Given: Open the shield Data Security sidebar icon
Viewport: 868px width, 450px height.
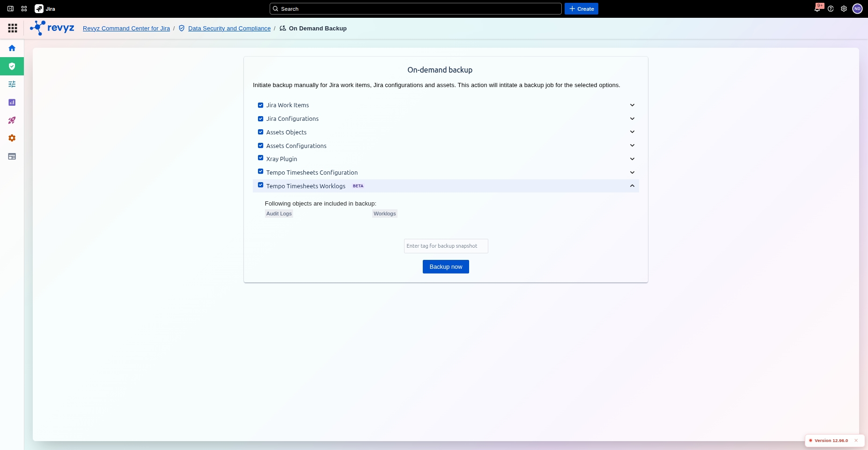Looking at the screenshot, I should click(x=12, y=66).
